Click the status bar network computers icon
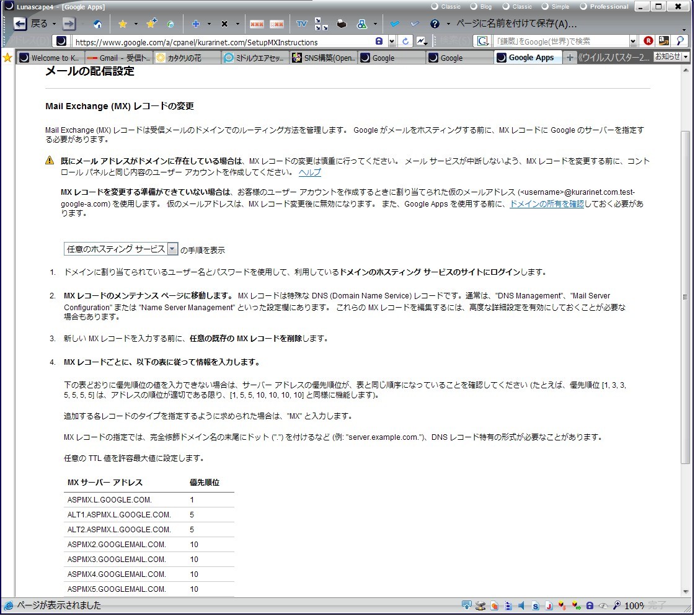 pyautogui.click(x=480, y=606)
